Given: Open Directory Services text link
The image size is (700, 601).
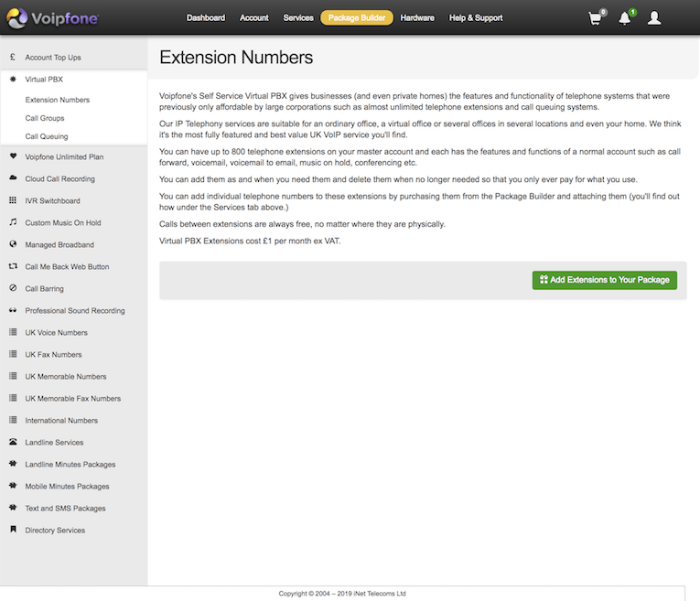Looking at the screenshot, I should [55, 530].
